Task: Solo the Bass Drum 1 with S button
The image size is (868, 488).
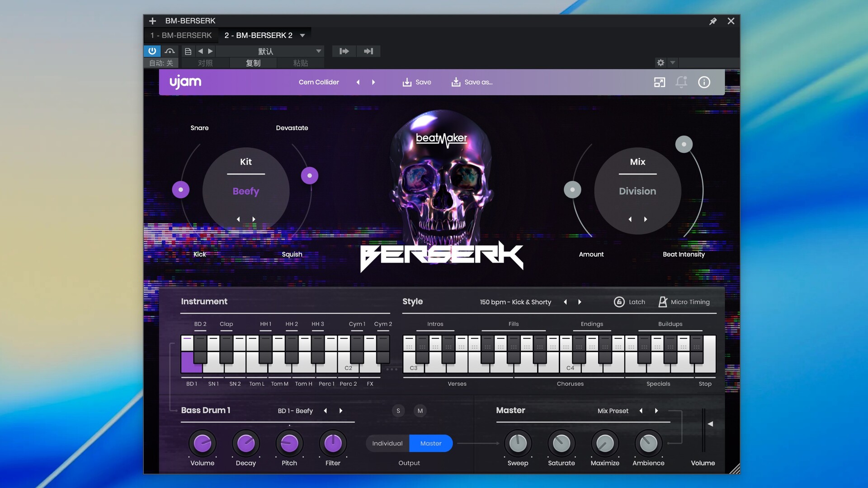Action: point(398,411)
